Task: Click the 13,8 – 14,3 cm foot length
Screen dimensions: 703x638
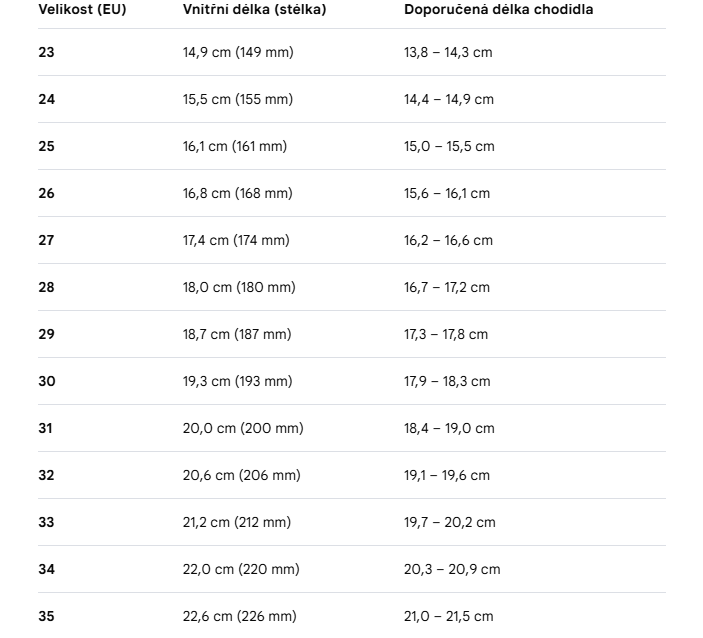Action: pos(448,52)
